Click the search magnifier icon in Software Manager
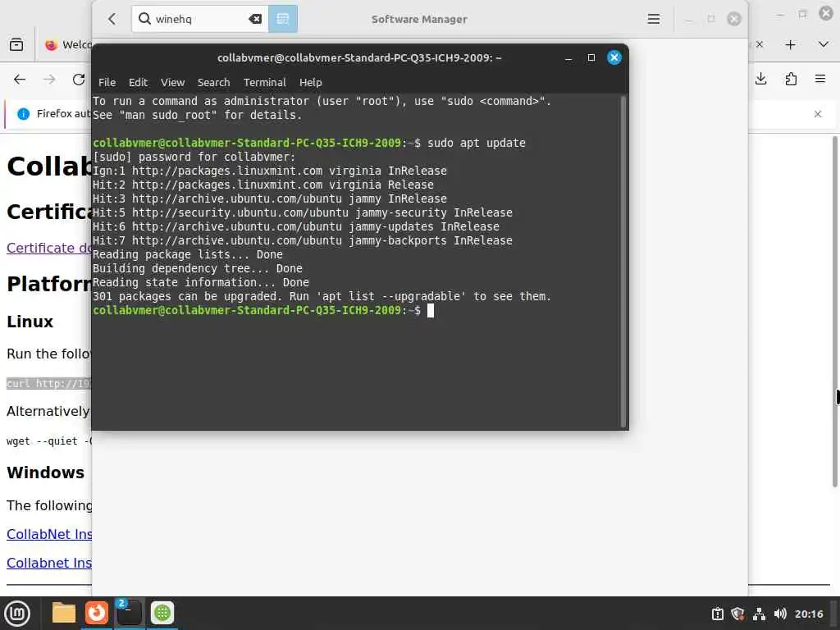 (144, 19)
